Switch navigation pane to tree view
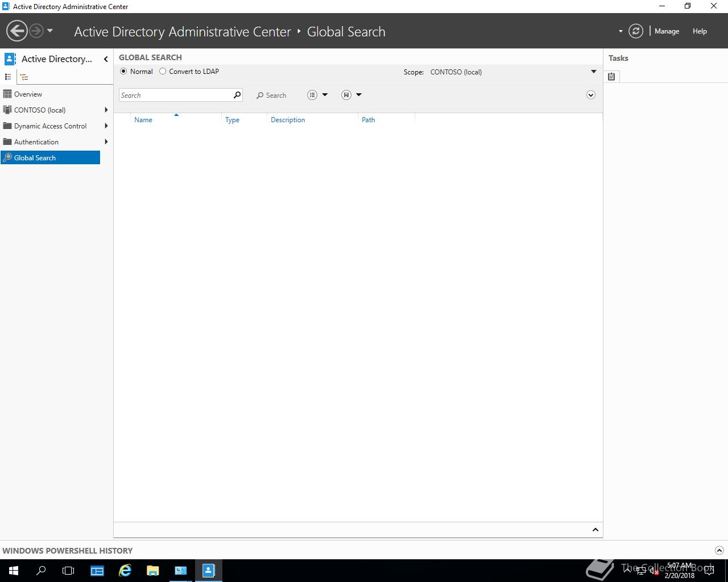 tap(24, 77)
